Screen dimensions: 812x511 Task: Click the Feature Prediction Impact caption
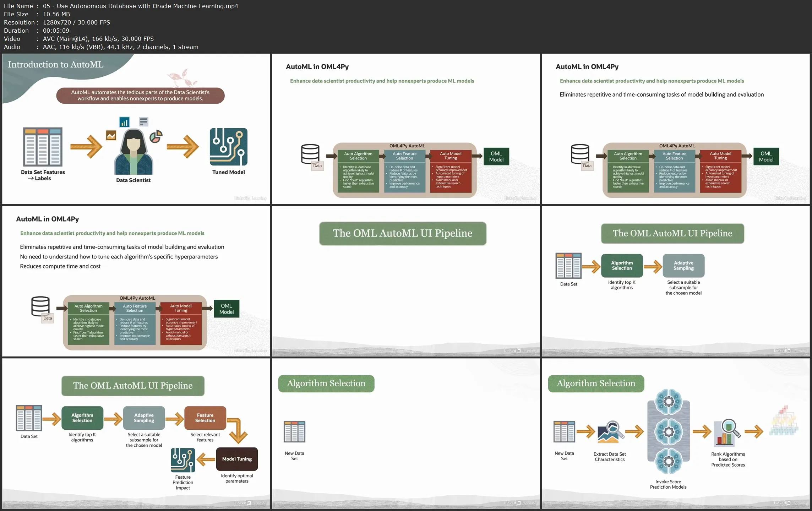(183, 482)
